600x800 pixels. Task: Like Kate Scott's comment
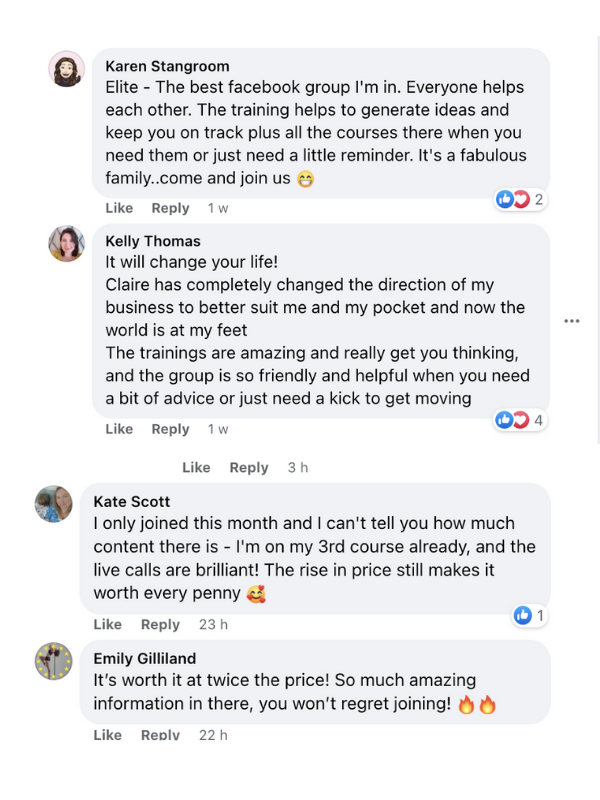pyautogui.click(x=107, y=624)
